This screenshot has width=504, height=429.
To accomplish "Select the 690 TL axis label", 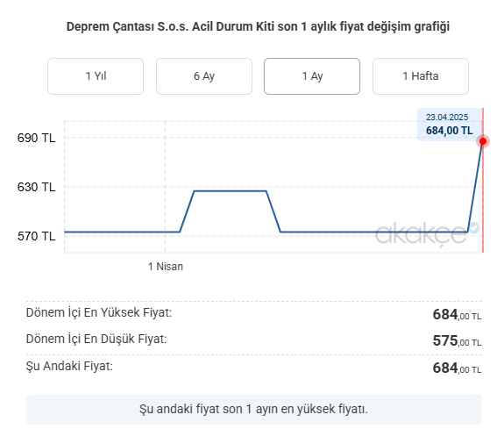I will click(36, 138).
